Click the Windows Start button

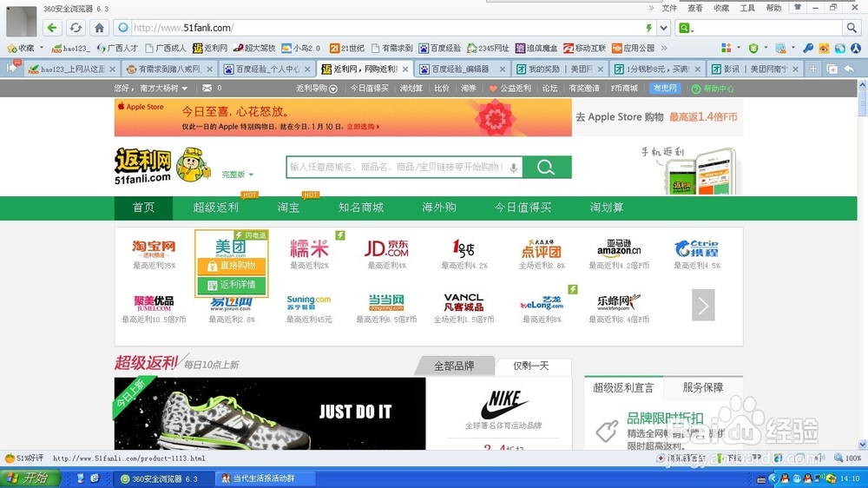pyautogui.click(x=29, y=478)
